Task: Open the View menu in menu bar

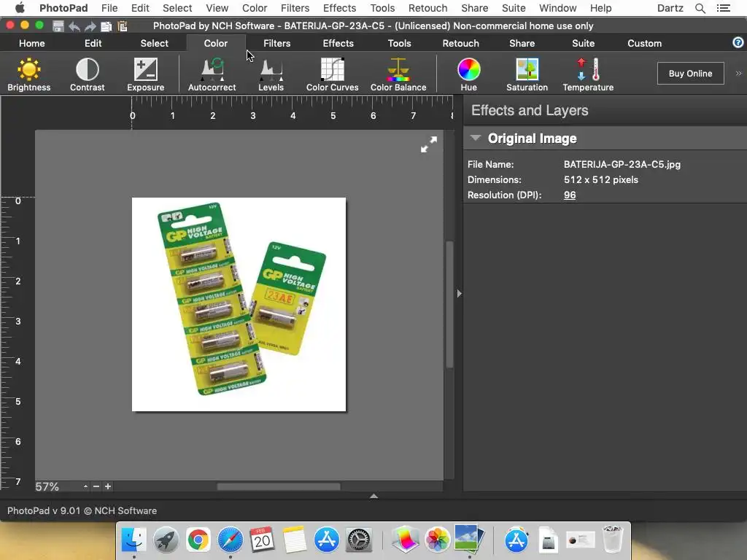Action: (217, 8)
